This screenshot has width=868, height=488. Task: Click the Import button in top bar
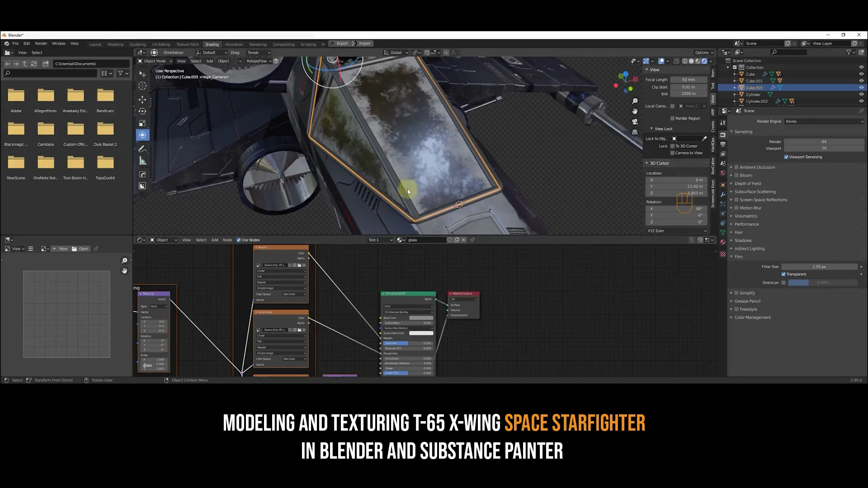tap(362, 43)
